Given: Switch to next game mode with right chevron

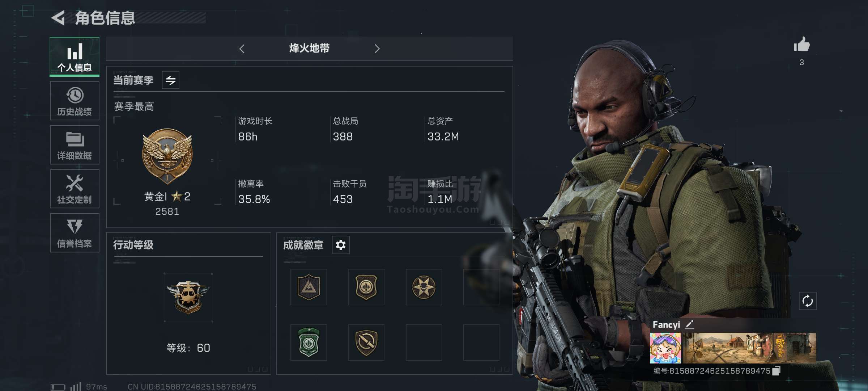Looking at the screenshot, I should tap(377, 49).
